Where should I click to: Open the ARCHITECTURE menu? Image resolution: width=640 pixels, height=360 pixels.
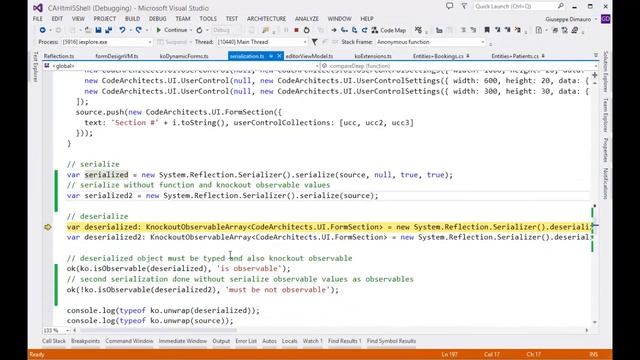pos(267,19)
